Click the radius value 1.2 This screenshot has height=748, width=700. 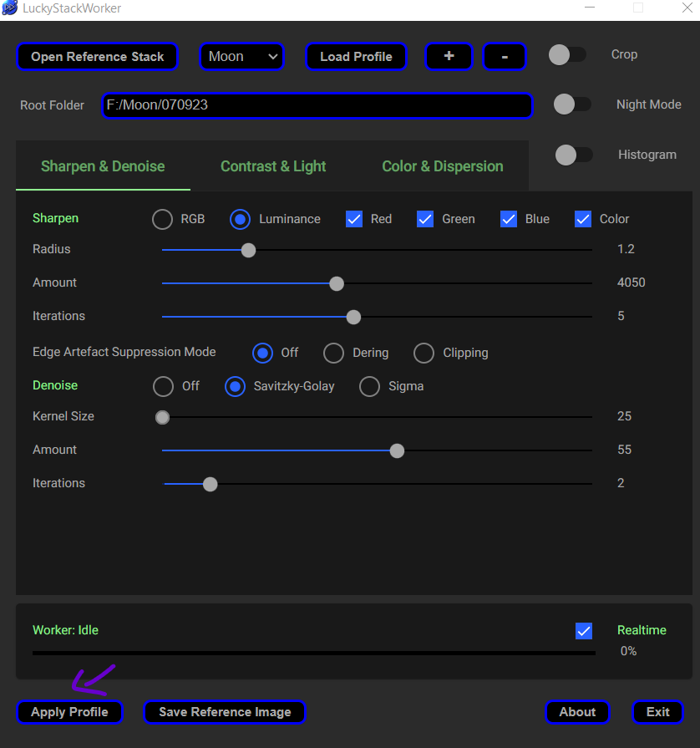(x=626, y=249)
